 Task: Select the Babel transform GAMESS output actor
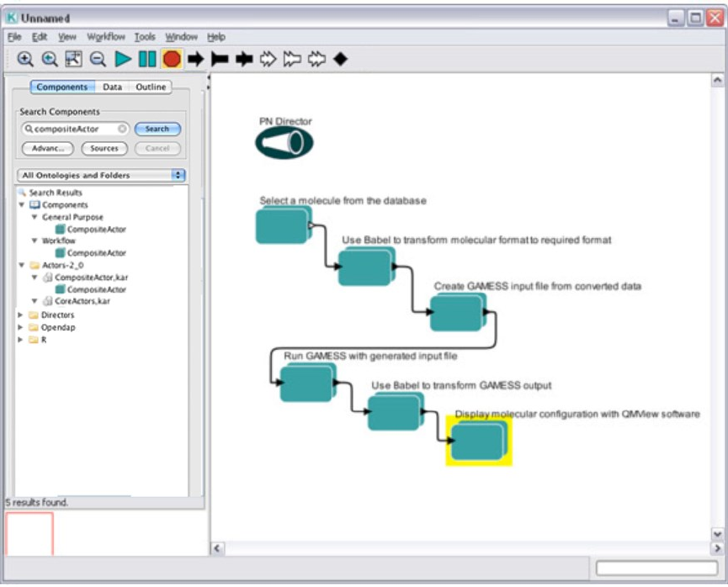pyautogui.click(x=396, y=411)
